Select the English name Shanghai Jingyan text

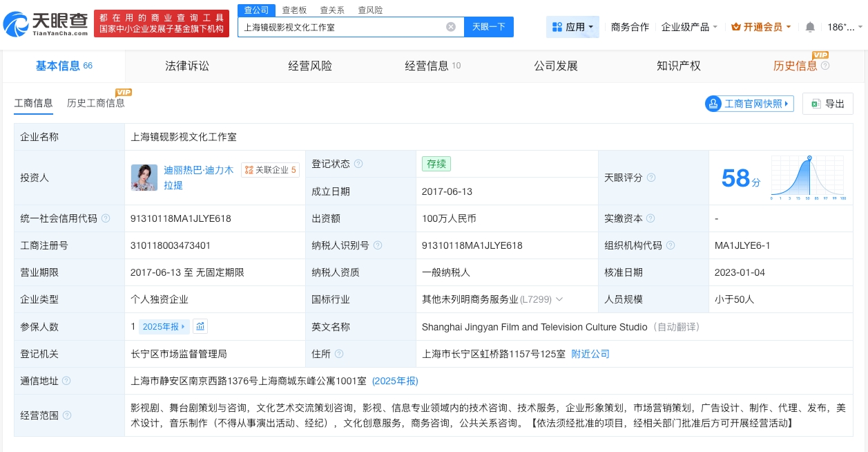[x=535, y=327]
